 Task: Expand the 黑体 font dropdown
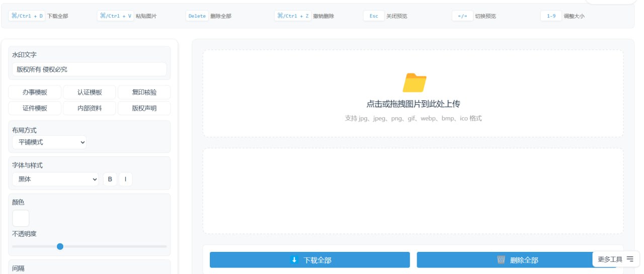tap(55, 179)
